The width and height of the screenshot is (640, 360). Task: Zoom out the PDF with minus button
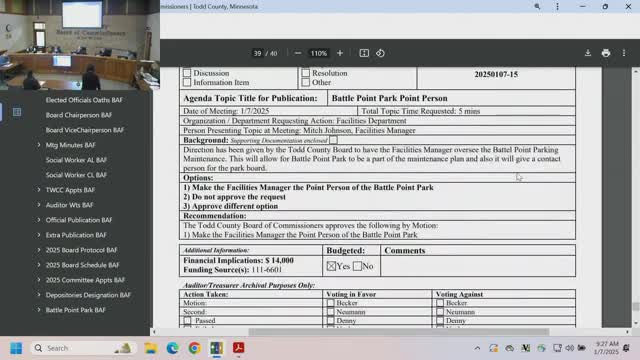298,53
